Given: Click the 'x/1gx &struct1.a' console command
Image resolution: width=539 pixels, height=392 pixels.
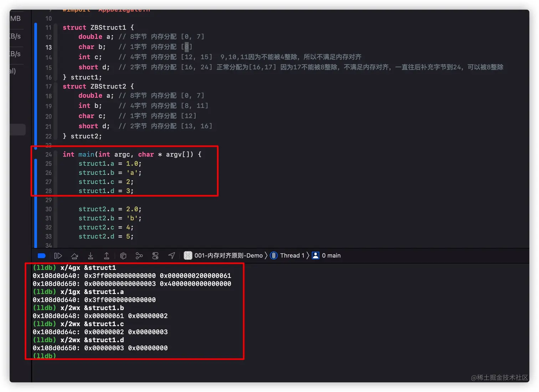Looking at the screenshot, I should [92, 292].
